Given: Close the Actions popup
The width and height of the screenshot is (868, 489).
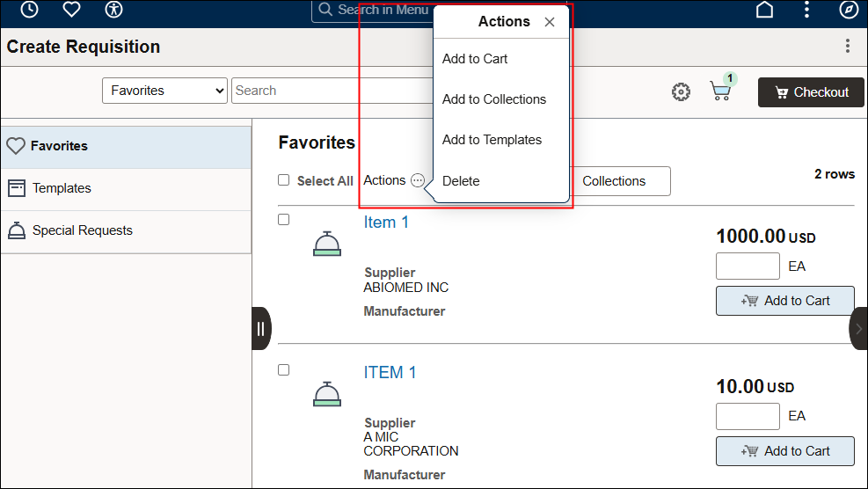Looking at the screenshot, I should pos(550,22).
